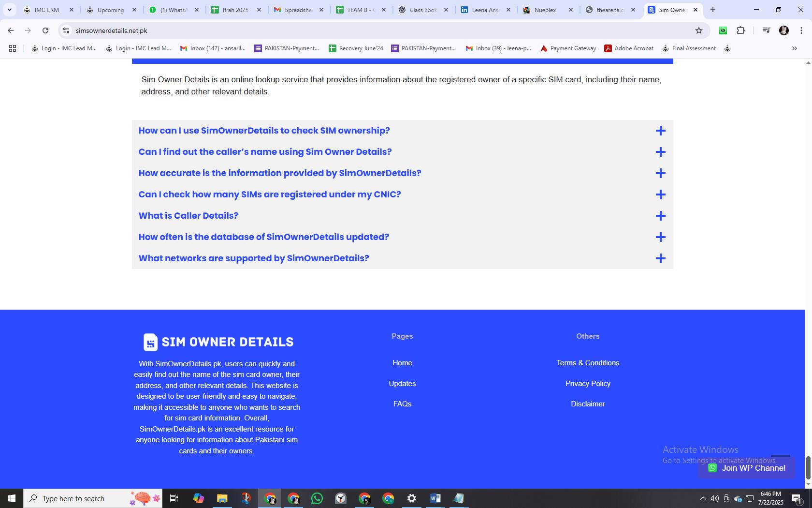Open the Home footer link

402,363
